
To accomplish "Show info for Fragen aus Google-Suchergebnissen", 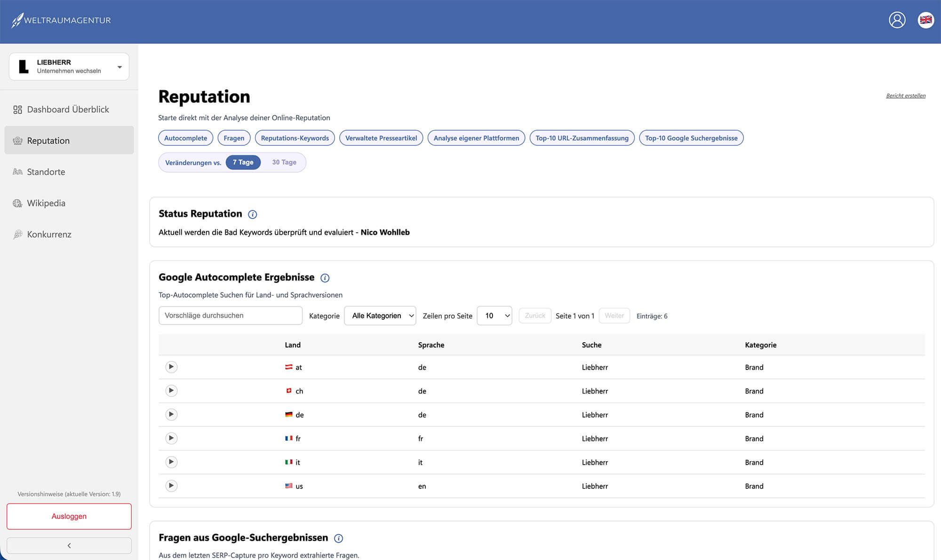I will [338, 538].
